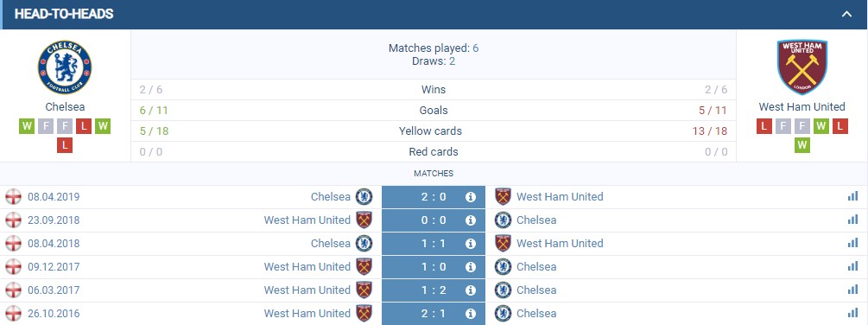Open West Ham United team name under crest
The width and height of the screenshot is (868, 325).
point(801,107)
